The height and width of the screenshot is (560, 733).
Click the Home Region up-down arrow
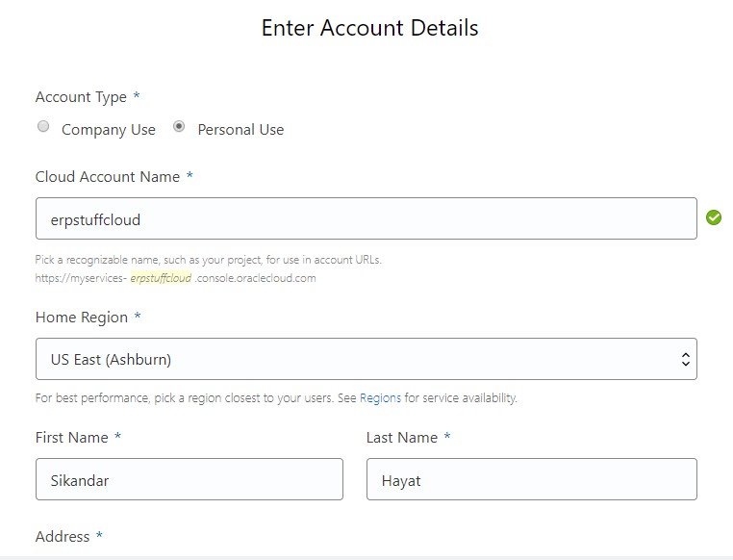coord(685,360)
